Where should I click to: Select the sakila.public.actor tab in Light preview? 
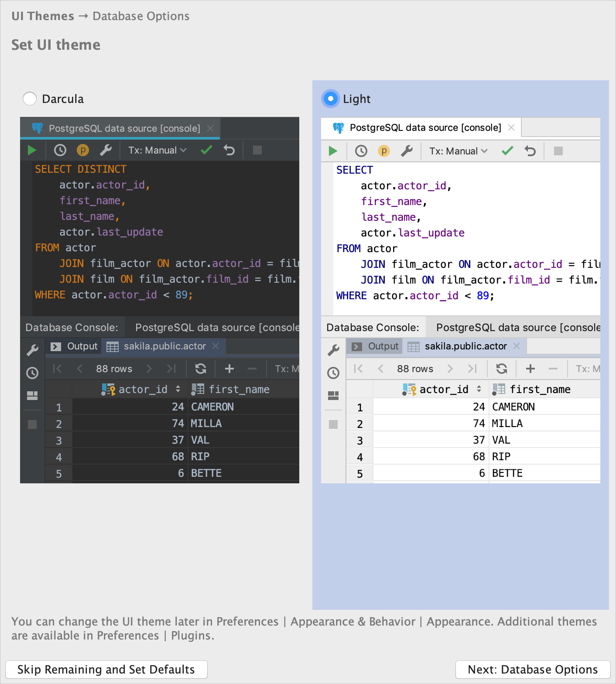tap(465, 346)
